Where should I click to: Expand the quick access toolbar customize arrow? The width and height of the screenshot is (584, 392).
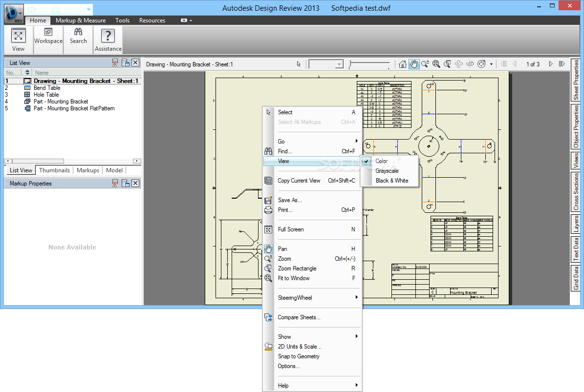point(88,9)
